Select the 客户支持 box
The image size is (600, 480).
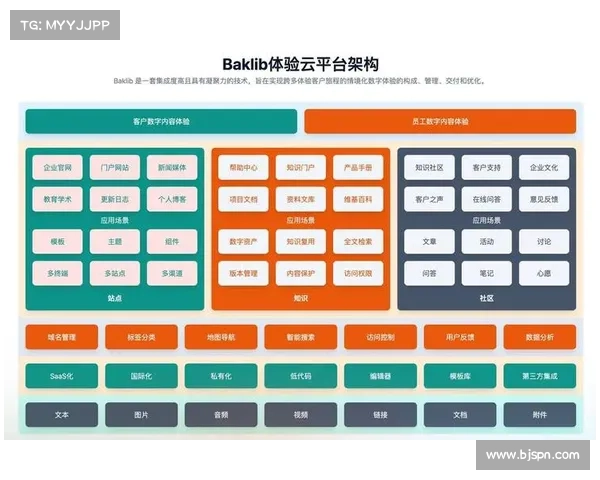point(487,167)
